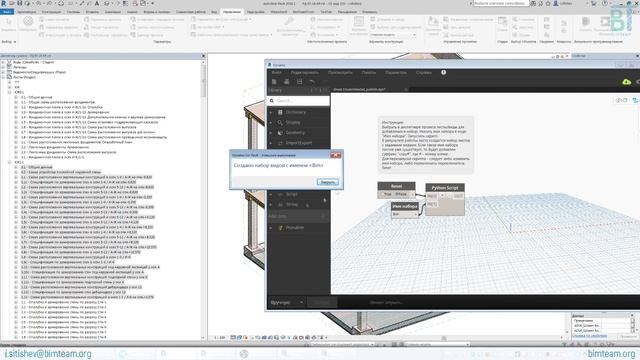
Task: Click favorites star icon in Revit title bar
Action: [548, 3]
